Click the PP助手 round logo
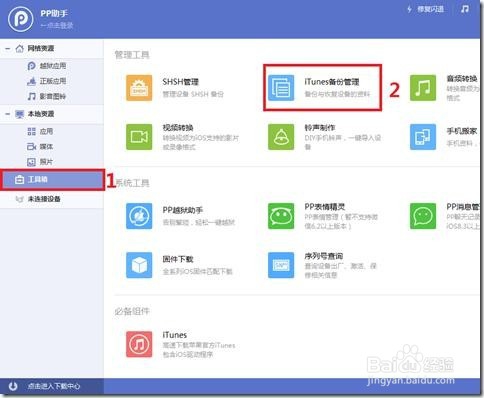This screenshot has width=484, height=398. pyautogui.click(x=21, y=19)
